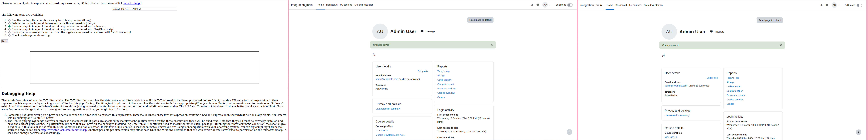
Task: Open Moodle Development 17951 course link
Action: click(390, 135)
